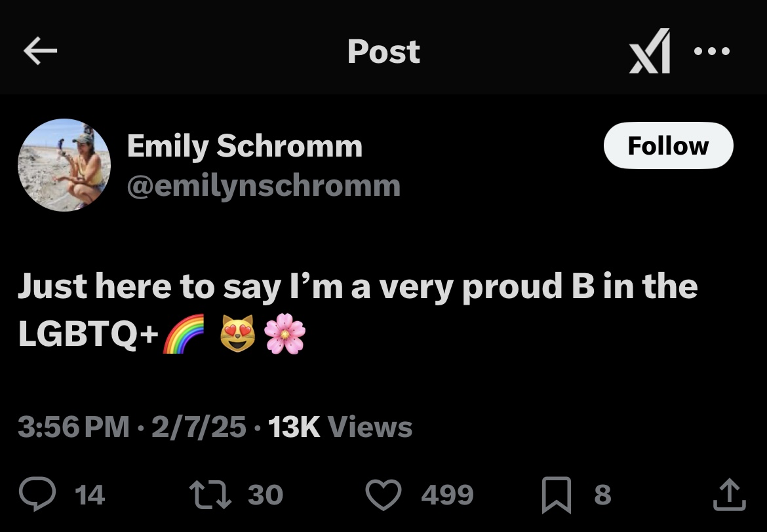Open Grok from the header icon
This screenshot has width=767, height=532.
(650, 51)
